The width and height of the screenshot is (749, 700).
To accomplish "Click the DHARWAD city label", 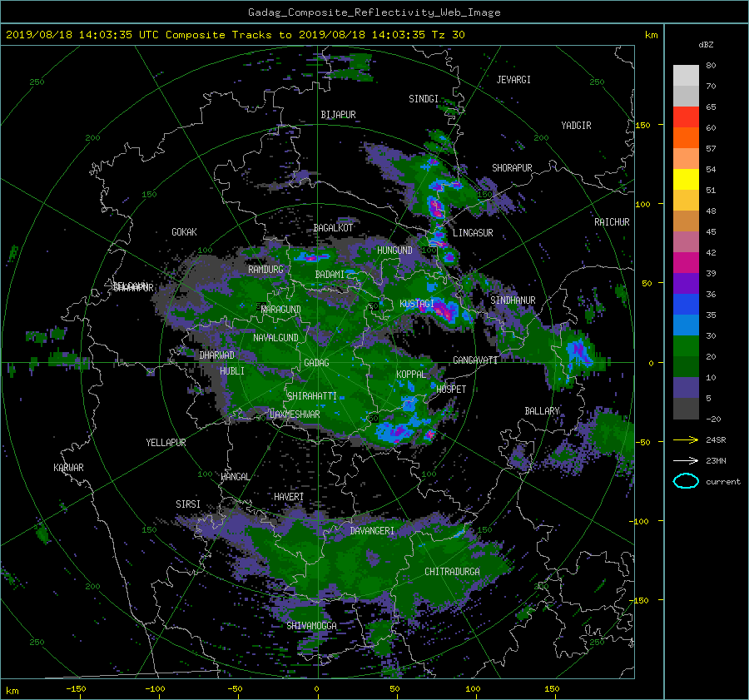I will [217, 355].
